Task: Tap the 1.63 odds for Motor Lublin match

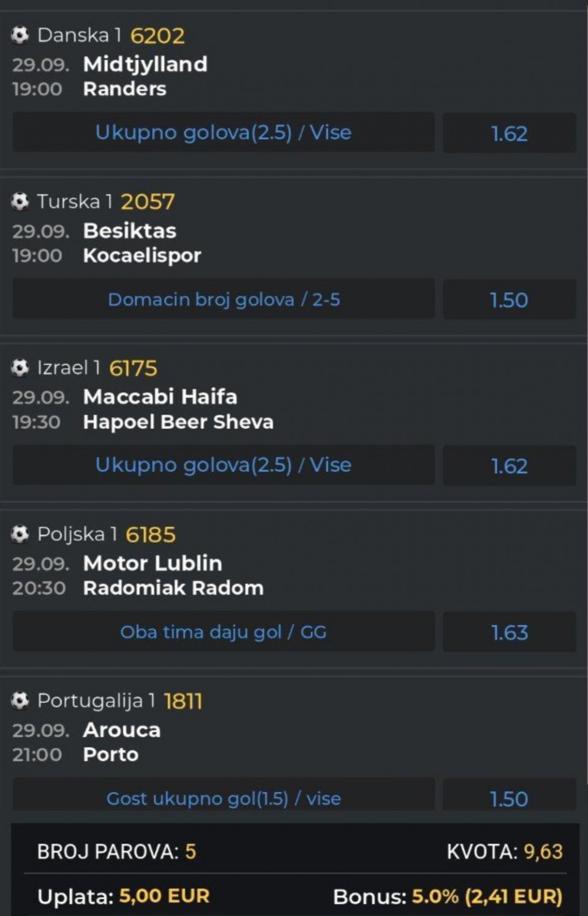Action: [x=509, y=632]
